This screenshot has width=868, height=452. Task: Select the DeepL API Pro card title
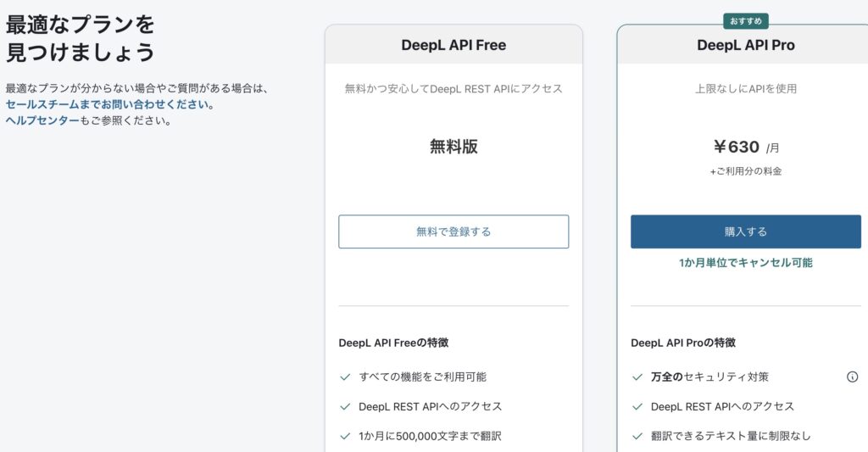coord(746,45)
